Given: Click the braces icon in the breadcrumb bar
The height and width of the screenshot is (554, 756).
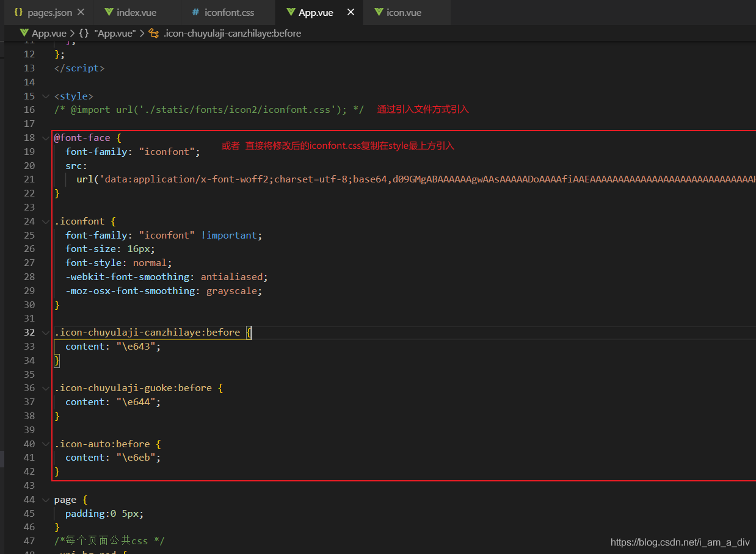Looking at the screenshot, I should (x=84, y=34).
